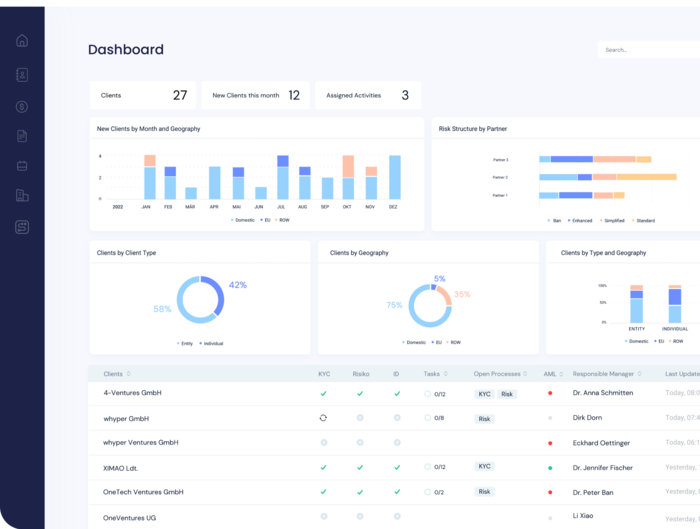Click the bottom sidebar icon below building

tap(22, 227)
